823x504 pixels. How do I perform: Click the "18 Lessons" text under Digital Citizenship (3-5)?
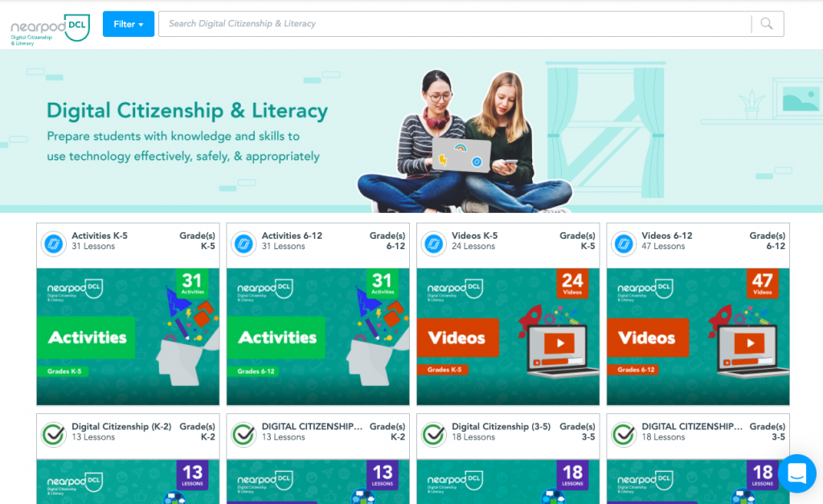point(473,436)
